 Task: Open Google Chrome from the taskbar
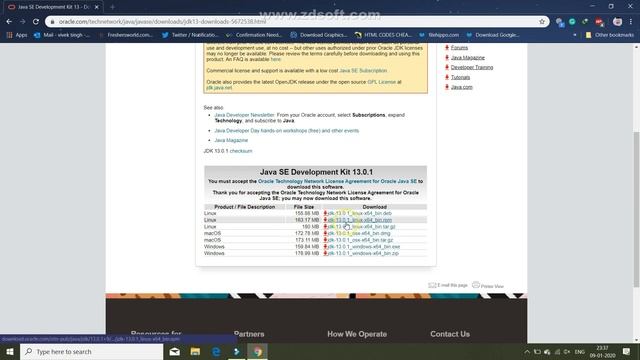(257, 351)
